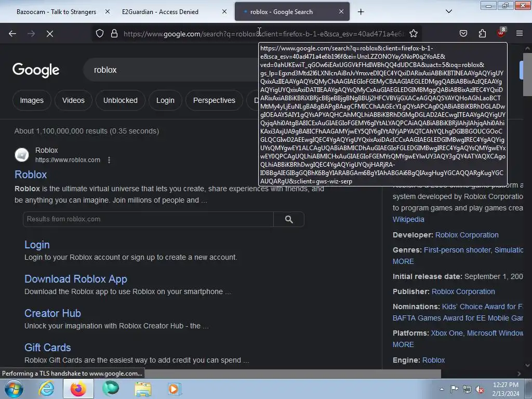
Task: Open the Extensions menu
Action: pos(482,34)
